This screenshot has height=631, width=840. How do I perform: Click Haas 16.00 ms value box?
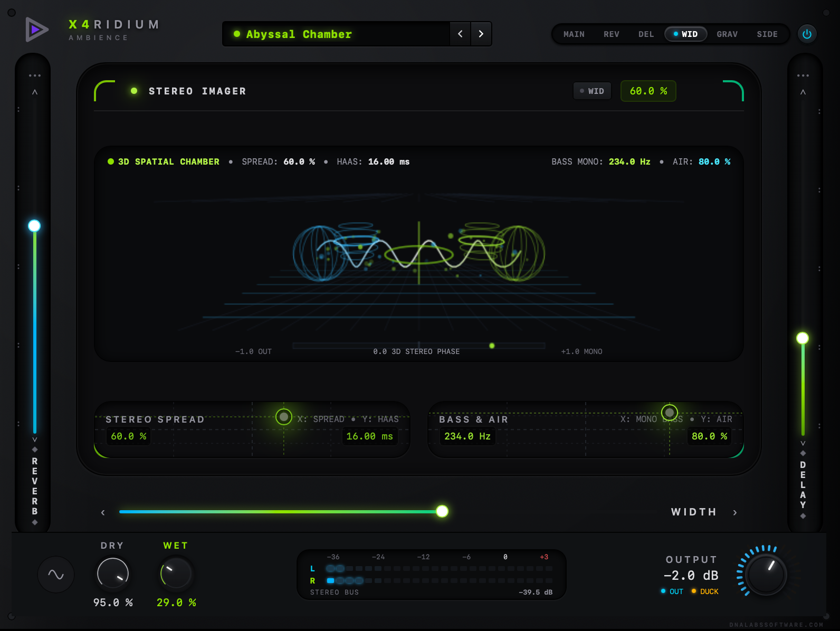pyautogui.click(x=370, y=436)
